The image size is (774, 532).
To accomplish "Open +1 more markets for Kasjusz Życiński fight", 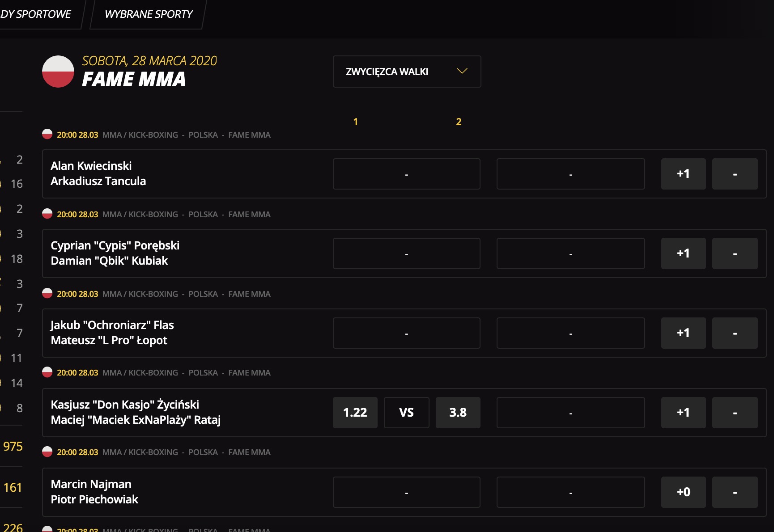I will tap(683, 413).
